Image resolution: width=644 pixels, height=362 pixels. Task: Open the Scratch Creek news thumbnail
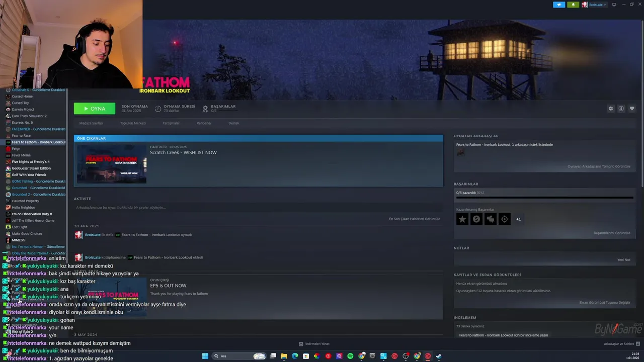tap(112, 164)
